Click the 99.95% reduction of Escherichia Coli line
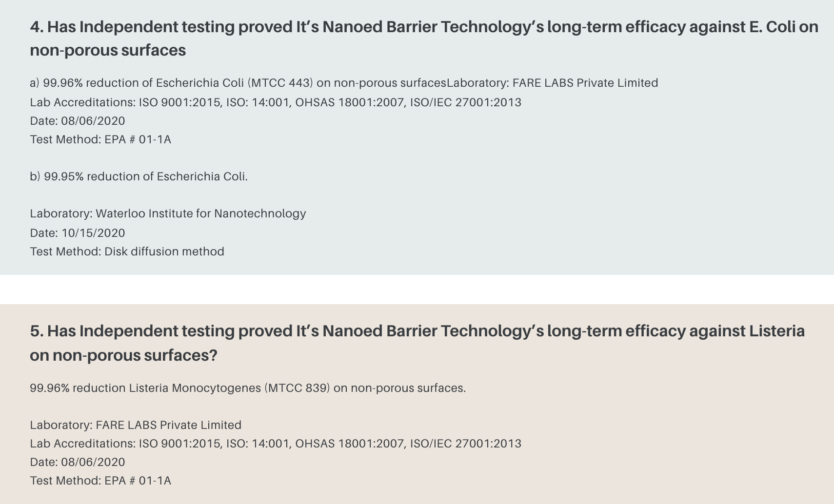 point(139,176)
